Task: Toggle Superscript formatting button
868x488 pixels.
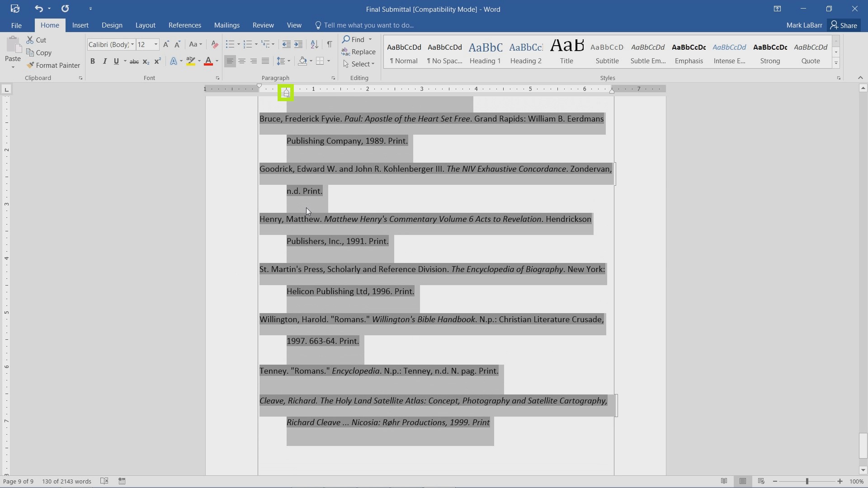Action: tap(157, 61)
